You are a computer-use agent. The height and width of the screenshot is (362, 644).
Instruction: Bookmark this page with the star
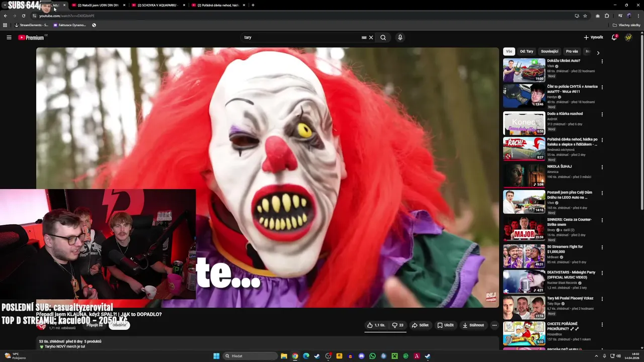click(x=585, y=16)
